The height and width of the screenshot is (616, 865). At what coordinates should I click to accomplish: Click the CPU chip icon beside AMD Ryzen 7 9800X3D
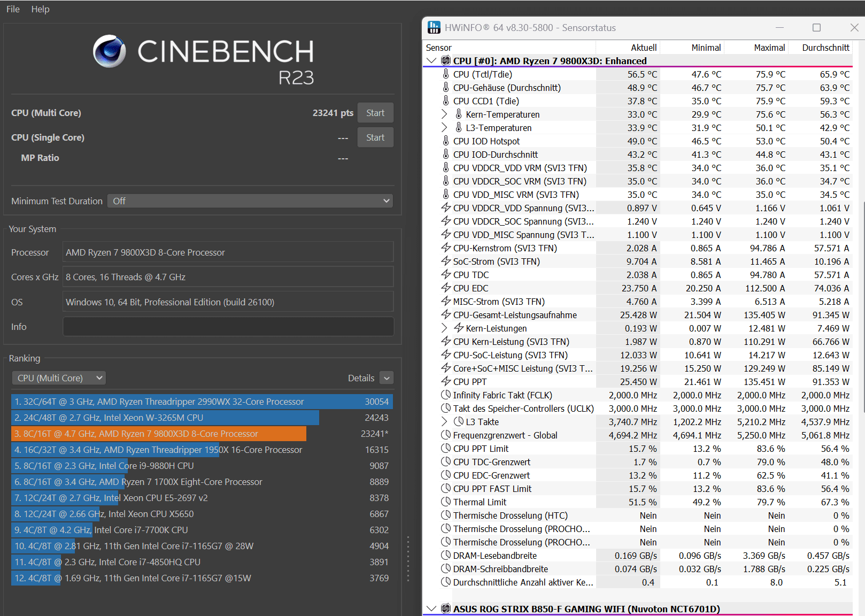point(446,61)
